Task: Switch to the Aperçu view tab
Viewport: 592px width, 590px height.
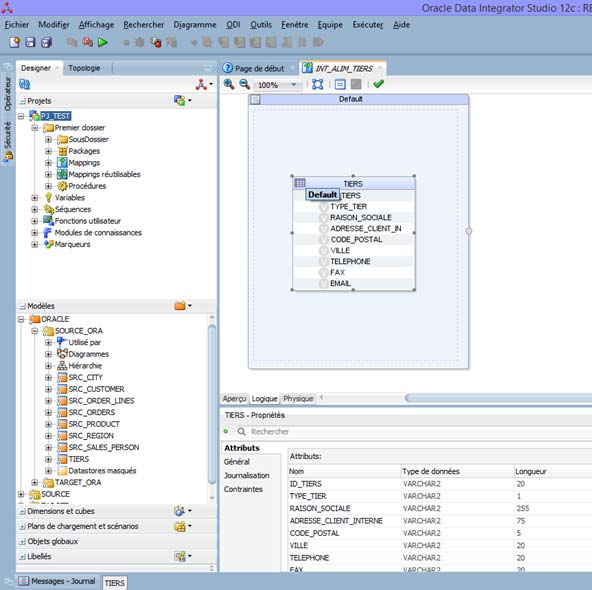Action: (234, 399)
